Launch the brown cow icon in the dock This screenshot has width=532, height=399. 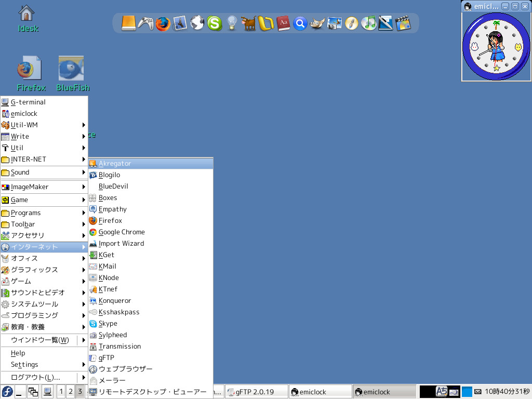point(249,23)
